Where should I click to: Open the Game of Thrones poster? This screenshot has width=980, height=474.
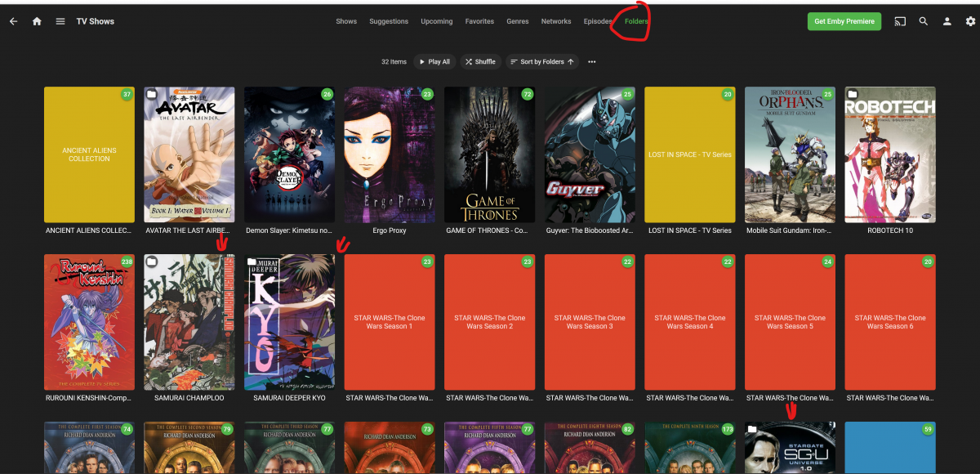click(x=490, y=154)
